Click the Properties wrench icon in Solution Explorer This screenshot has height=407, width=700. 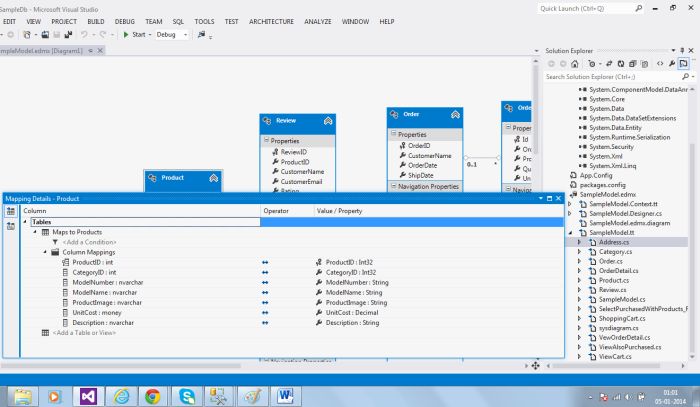[x=671, y=64]
